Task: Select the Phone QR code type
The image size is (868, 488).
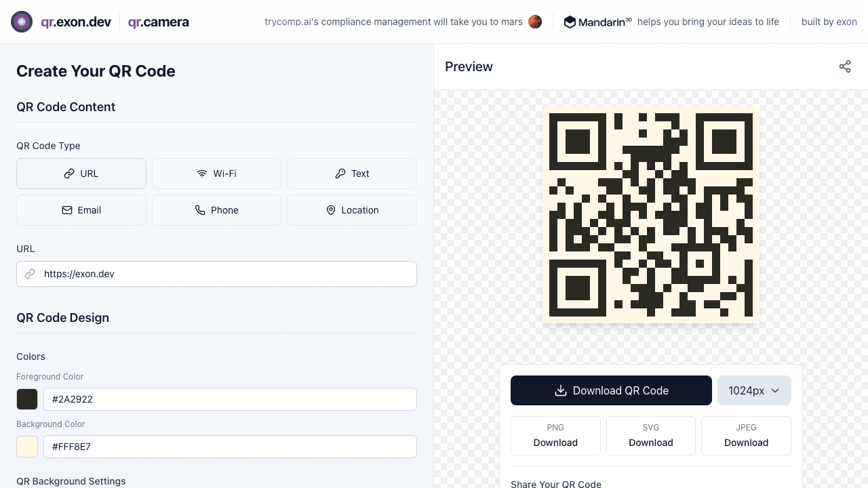Action: coord(216,210)
